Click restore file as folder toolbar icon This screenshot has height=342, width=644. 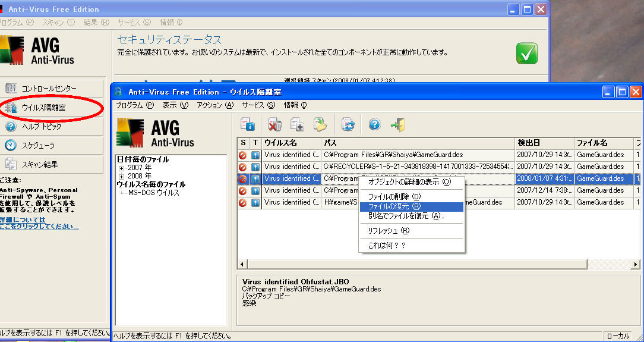(x=320, y=124)
